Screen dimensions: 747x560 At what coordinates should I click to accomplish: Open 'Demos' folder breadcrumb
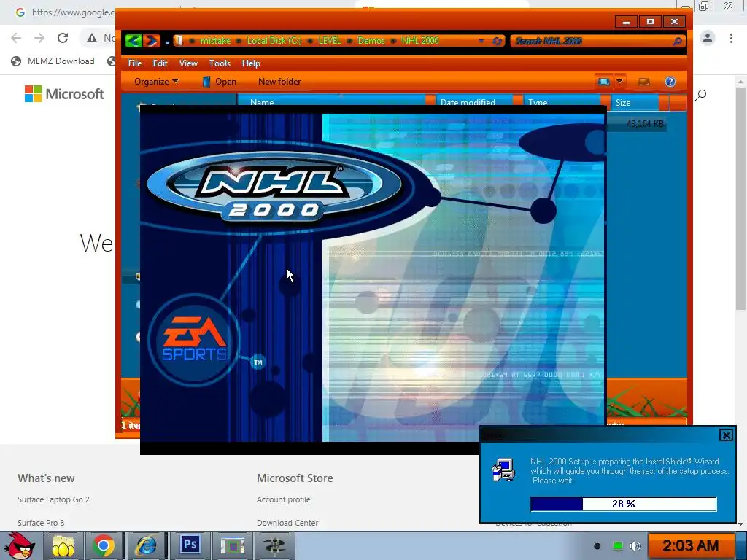[x=371, y=41]
